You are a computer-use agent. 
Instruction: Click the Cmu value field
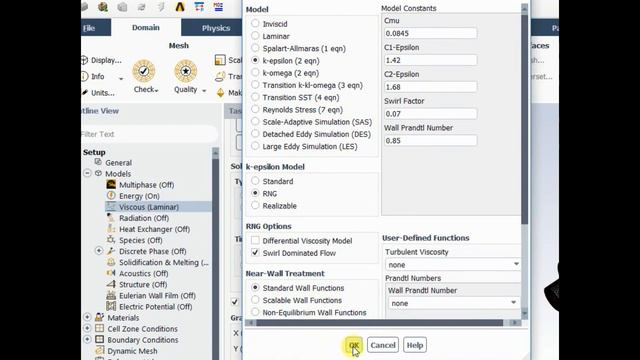(x=430, y=33)
